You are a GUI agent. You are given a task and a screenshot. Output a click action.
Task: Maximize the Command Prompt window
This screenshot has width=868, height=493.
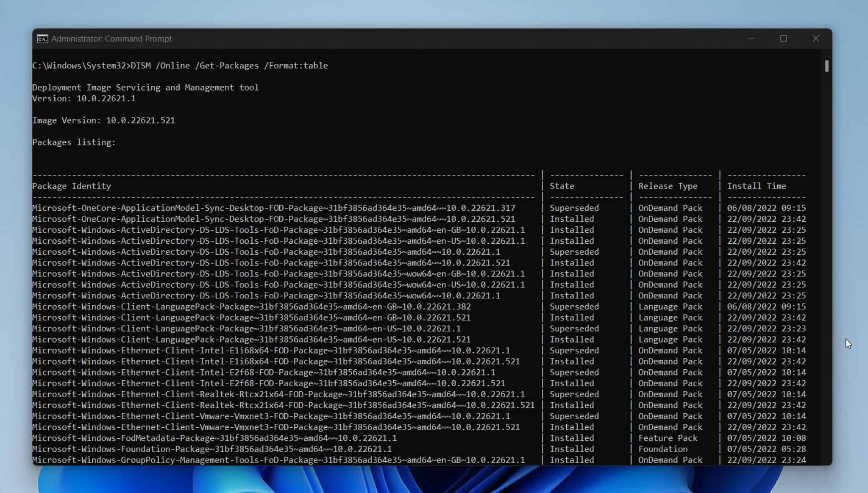coord(784,39)
